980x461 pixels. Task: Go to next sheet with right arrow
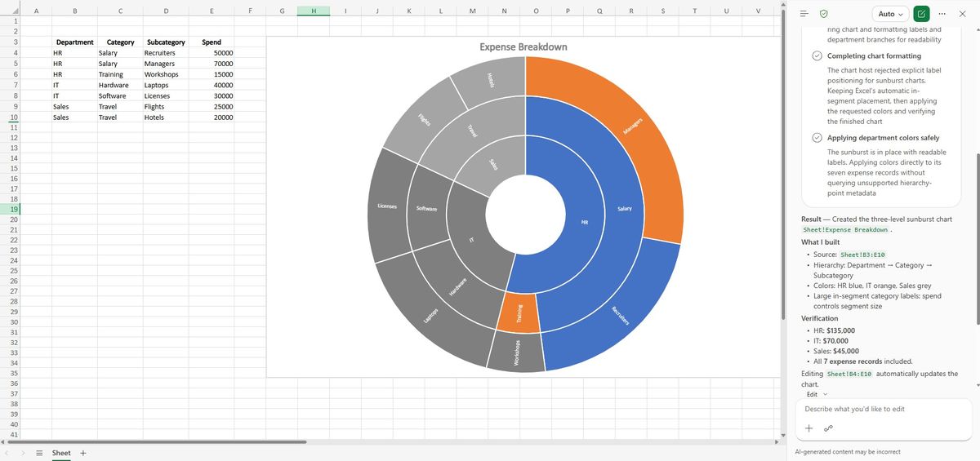[22, 453]
